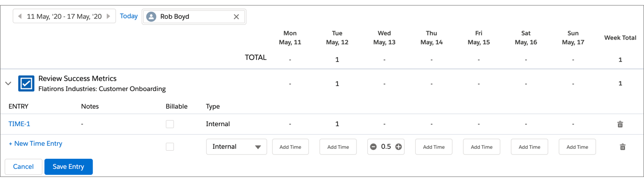Click + New Time Entry link
644x182 pixels.
click(36, 144)
